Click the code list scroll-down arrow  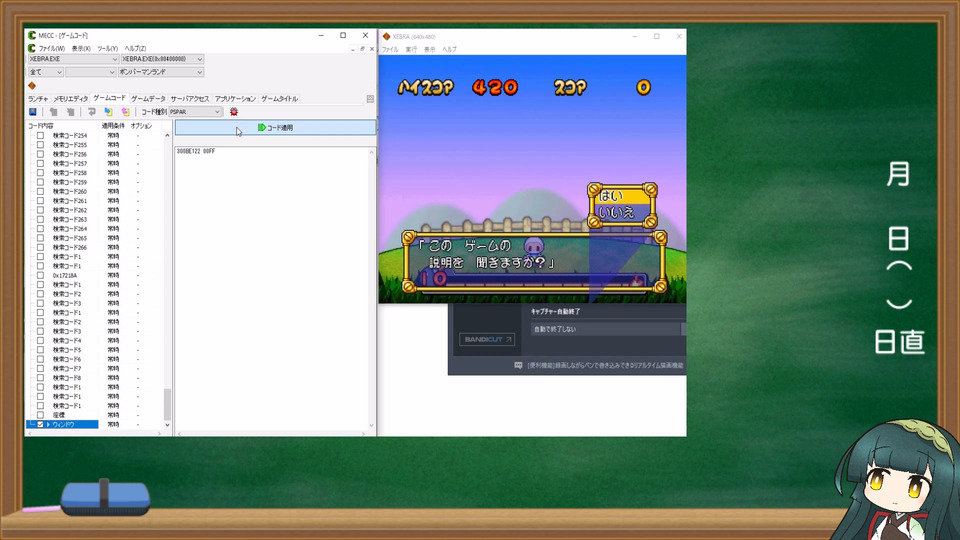167,425
